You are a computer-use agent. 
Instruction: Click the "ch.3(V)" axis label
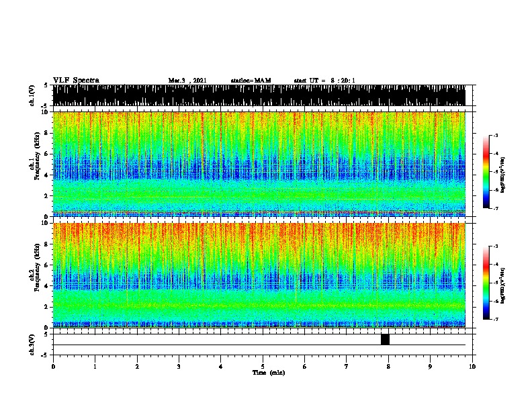(x=32, y=345)
